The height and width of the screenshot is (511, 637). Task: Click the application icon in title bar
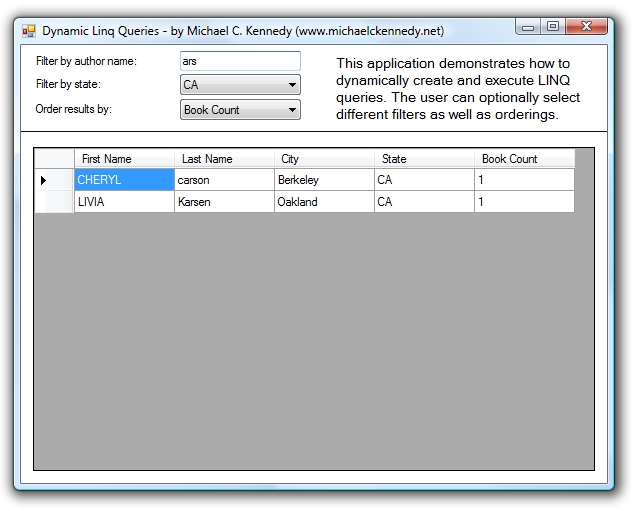click(x=29, y=31)
